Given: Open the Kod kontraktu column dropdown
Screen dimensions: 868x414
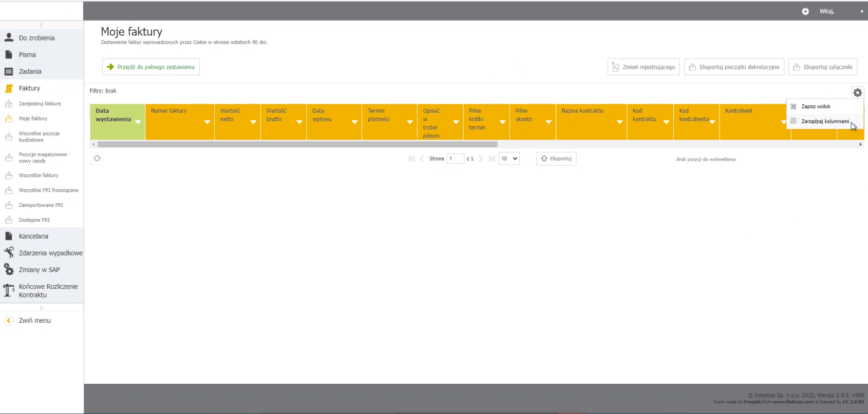Looking at the screenshot, I should (666, 122).
